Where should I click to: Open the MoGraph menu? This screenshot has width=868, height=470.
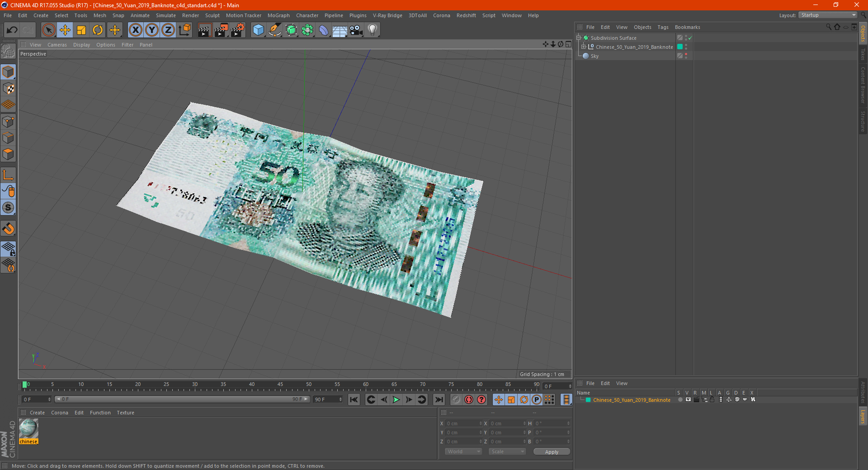point(278,15)
